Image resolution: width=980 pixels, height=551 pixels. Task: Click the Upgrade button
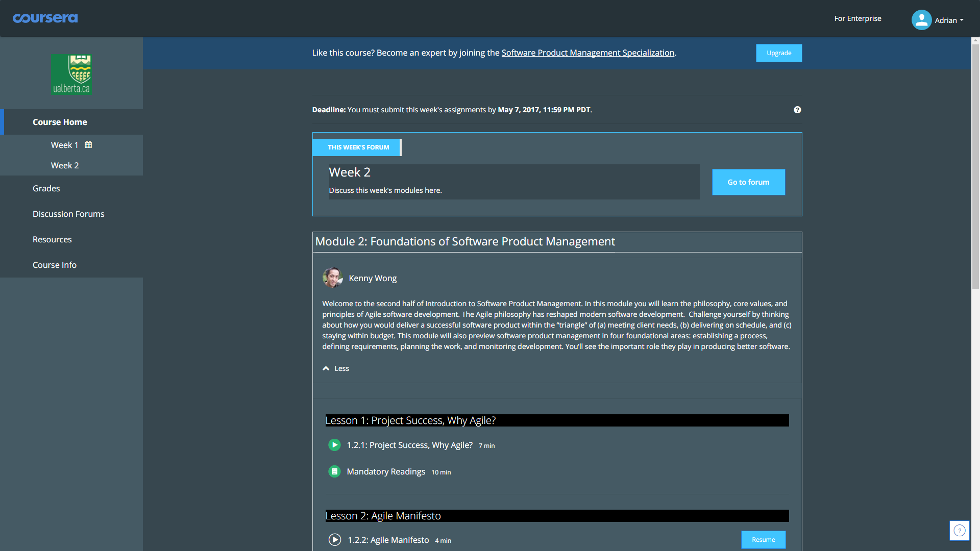click(x=779, y=53)
